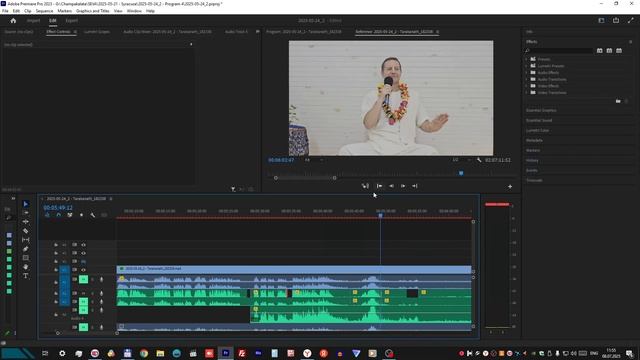Click the Quick Export icon

(x=616, y=20)
